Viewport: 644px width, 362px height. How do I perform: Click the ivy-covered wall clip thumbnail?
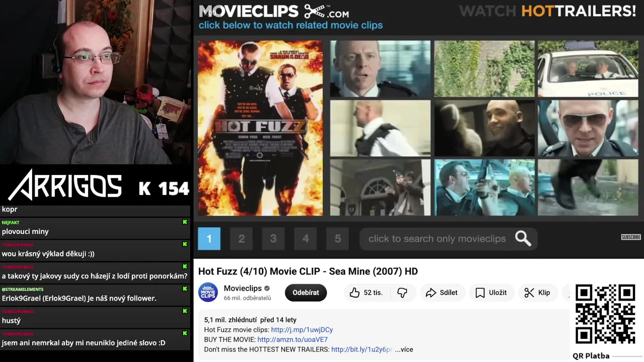[484, 68]
